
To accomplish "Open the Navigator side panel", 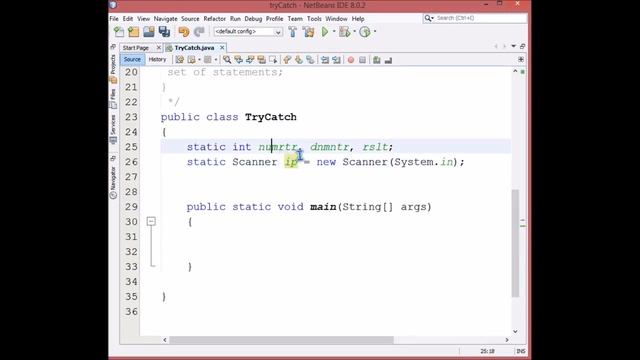I will point(113,182).
